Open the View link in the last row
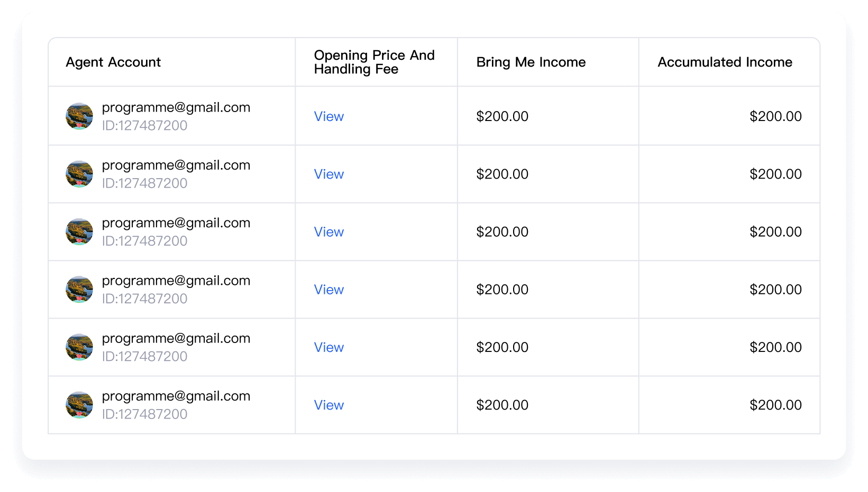This screenshot has height=492, width=868. [x=329, y=405]
